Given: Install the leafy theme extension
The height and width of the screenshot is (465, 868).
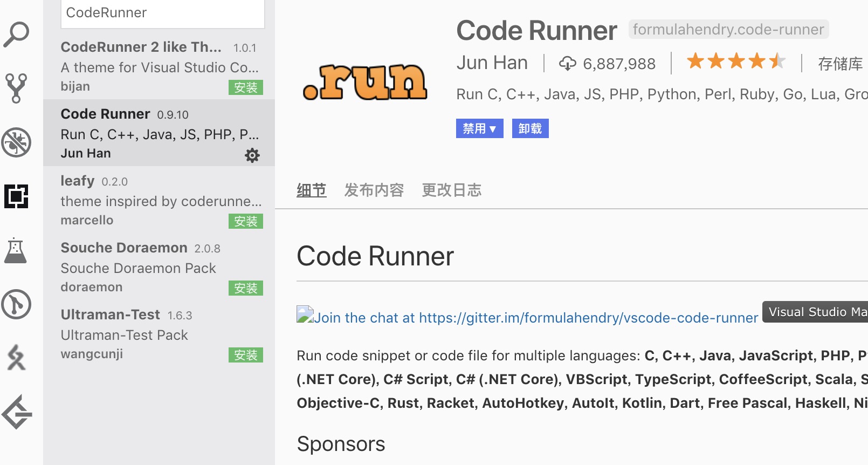Looking at the screenshot, I should click(x=246, y=221).
